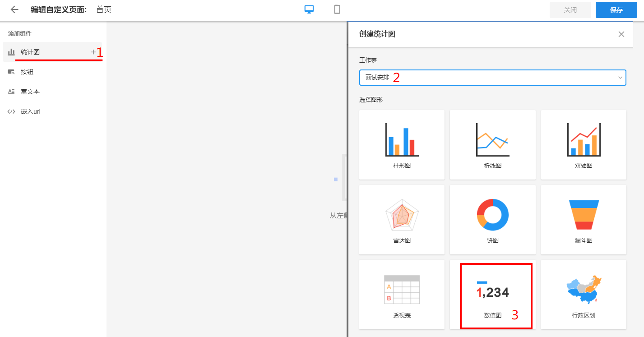Click the 选择图形 label
Screen dimensions: 644x337
[371, 100]
